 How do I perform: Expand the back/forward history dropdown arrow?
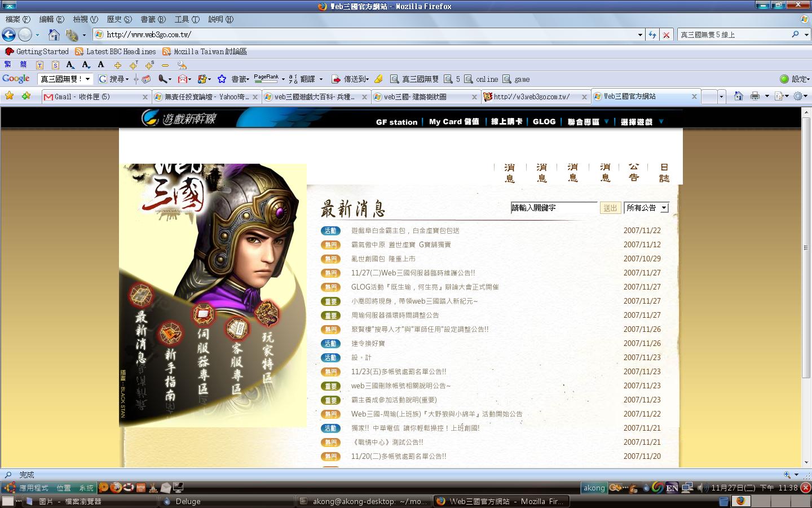pyautogui.click(x=37, y=35)
